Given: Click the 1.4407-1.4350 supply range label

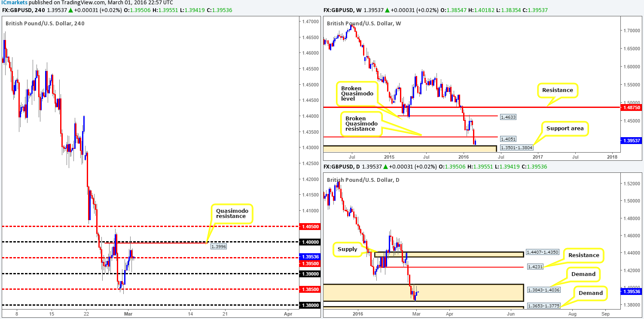Looking at the screenshot, I should click(x=541, y=252).
